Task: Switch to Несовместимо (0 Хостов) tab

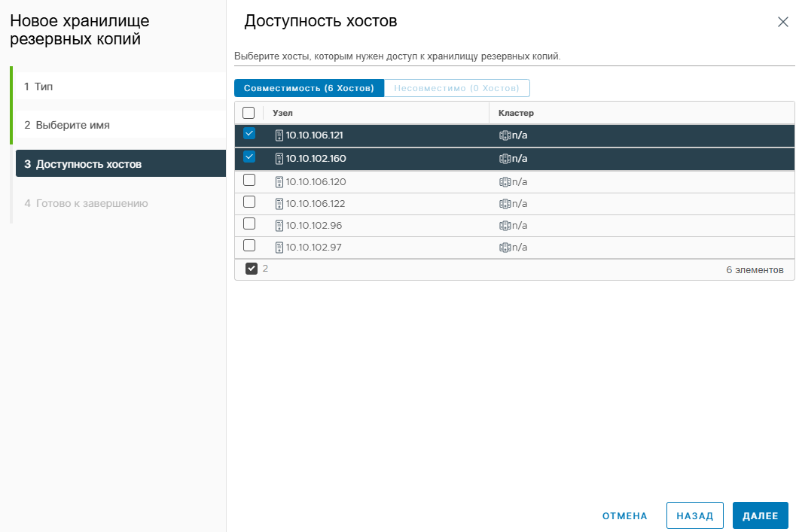Action: (457, 88)
